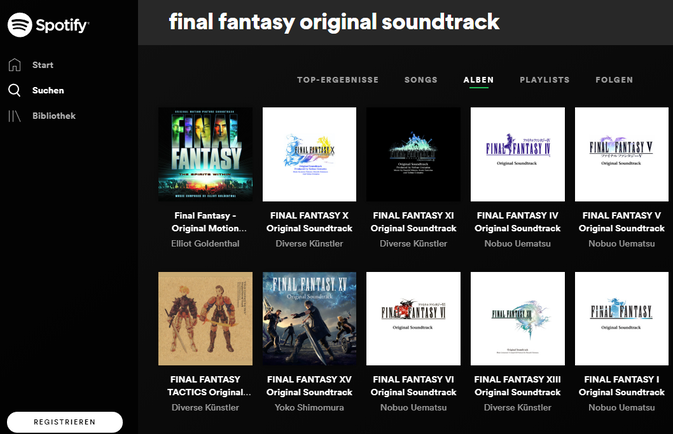Screen dimensions: 673x434
Task: Click Nobuo Uematsu under Final Fantasy VI
Action: pyautogui.click(x=413, y=408)
